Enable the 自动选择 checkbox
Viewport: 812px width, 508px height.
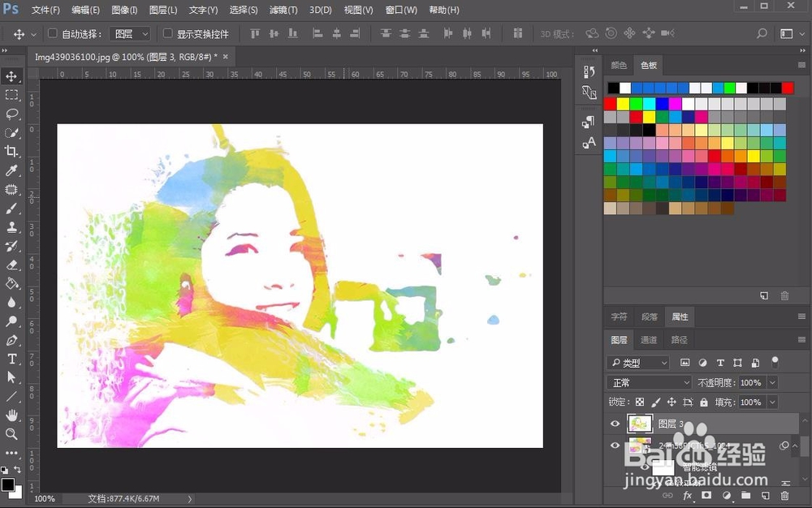(x=52, y=33)
